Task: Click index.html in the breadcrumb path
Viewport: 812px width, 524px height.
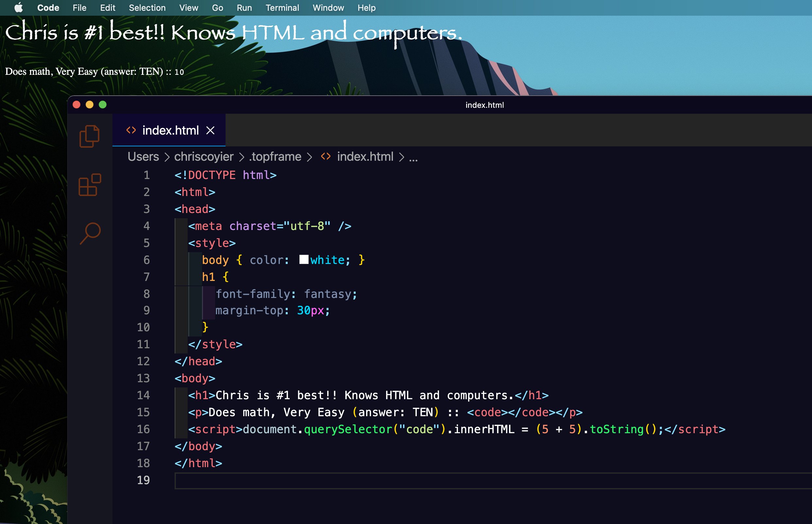Action: (365, 156)
